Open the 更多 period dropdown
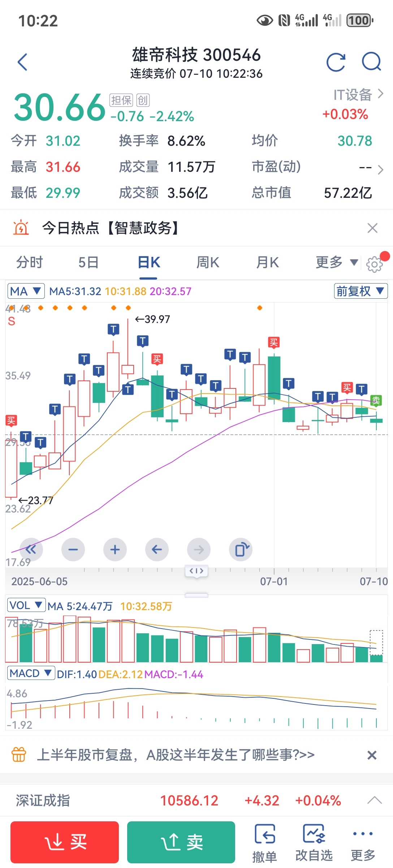The width and height of the screenshot is (393, 868). 337,263
